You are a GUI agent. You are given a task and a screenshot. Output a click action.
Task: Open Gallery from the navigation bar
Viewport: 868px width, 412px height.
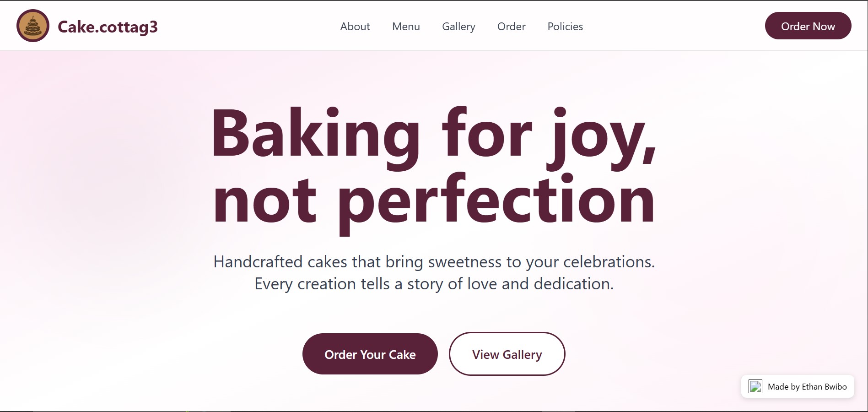(x=458, y=27)
